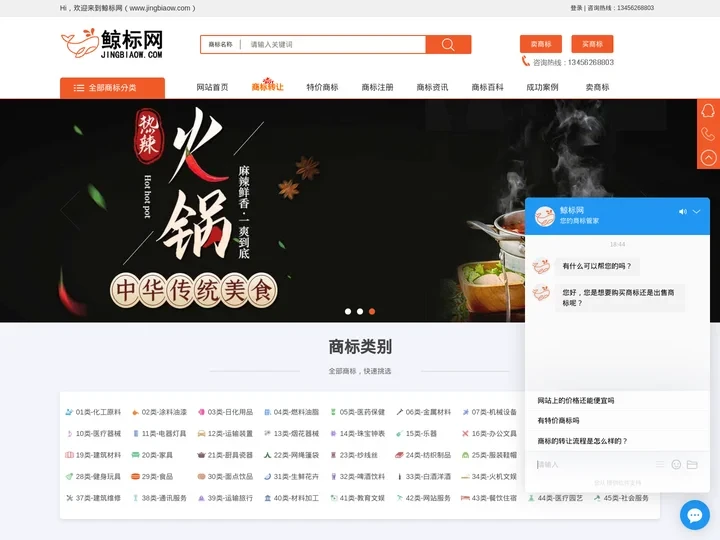Select the first carousel dot
This screenshot has height=540, width=720.
(x=348, y=311)
